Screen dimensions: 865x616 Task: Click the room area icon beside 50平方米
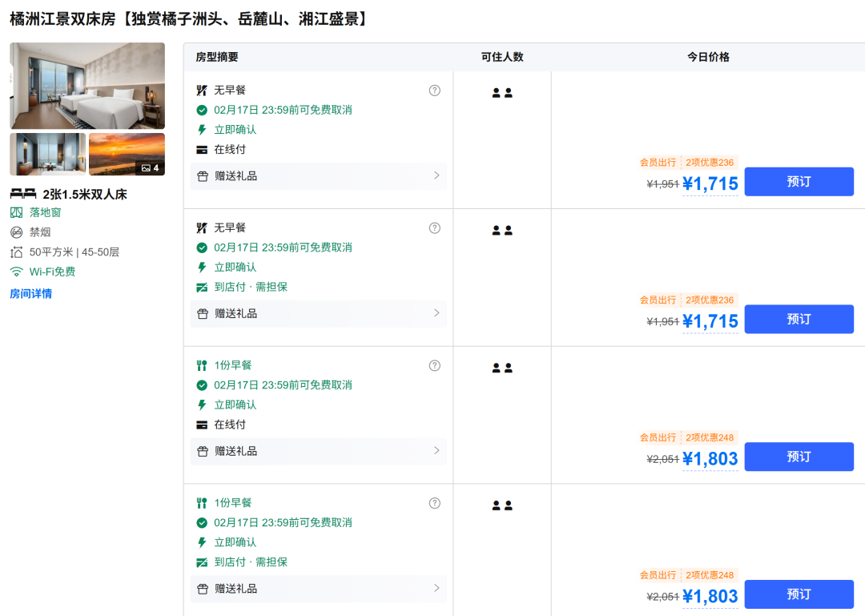click(17, 252)
